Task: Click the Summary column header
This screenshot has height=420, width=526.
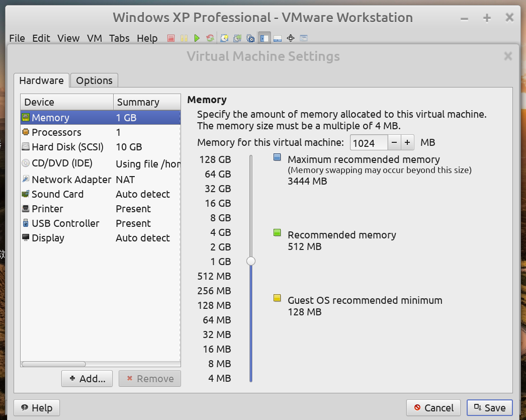Action: point(147,102)
